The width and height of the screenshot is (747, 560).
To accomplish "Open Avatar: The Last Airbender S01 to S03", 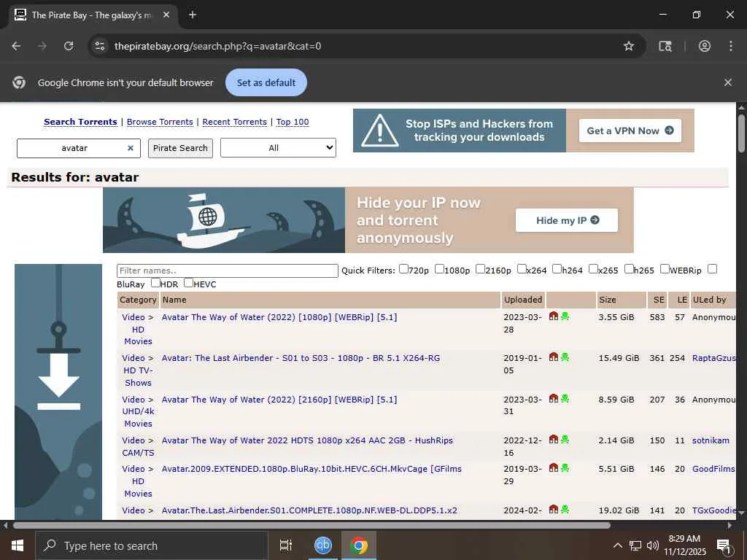I will click(301, 358).
